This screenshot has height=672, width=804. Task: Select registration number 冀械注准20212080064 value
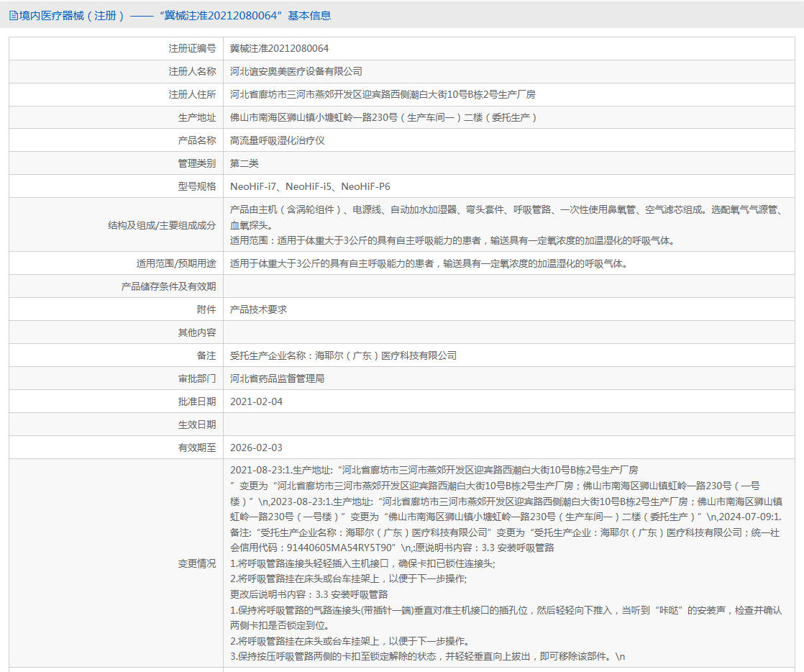coord(280,48)
